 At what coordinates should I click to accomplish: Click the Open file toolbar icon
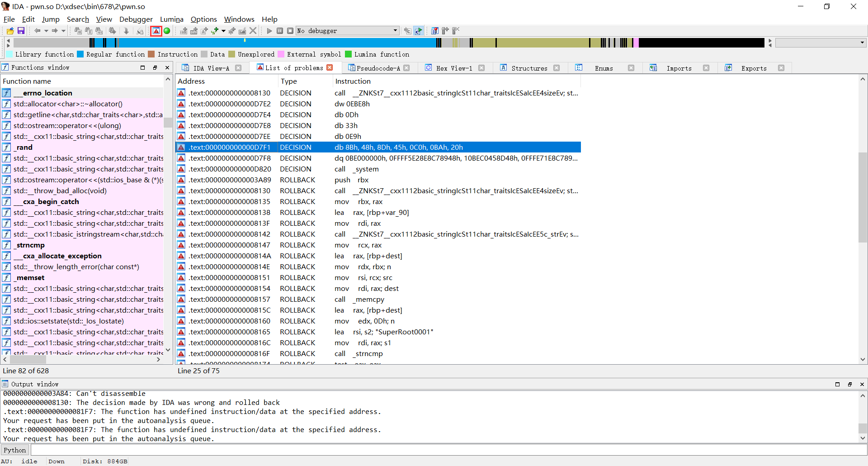click(10, 31)
